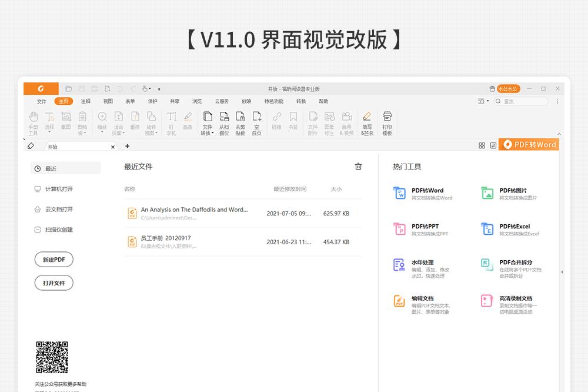
Task: Click the 文件附件 file attachment tool
Action: pos(313,123)
